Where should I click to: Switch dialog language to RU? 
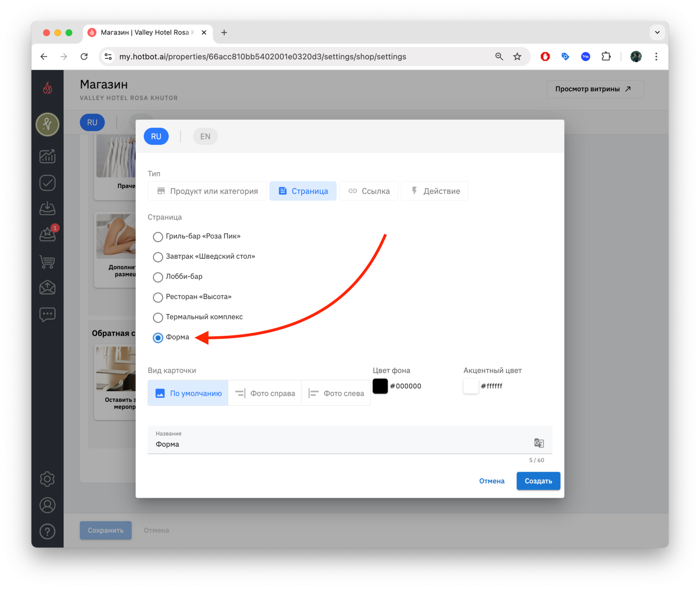(156, 136)
